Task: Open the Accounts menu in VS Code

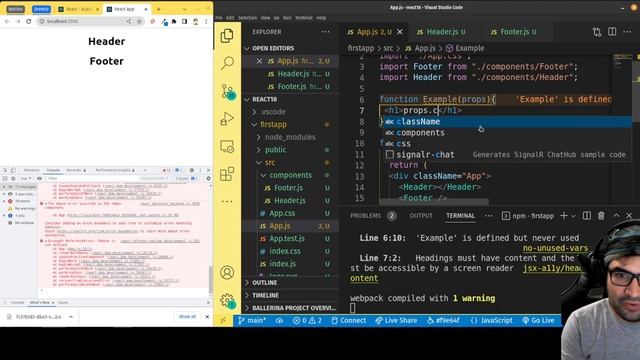Action: click(x=227, y=272)
